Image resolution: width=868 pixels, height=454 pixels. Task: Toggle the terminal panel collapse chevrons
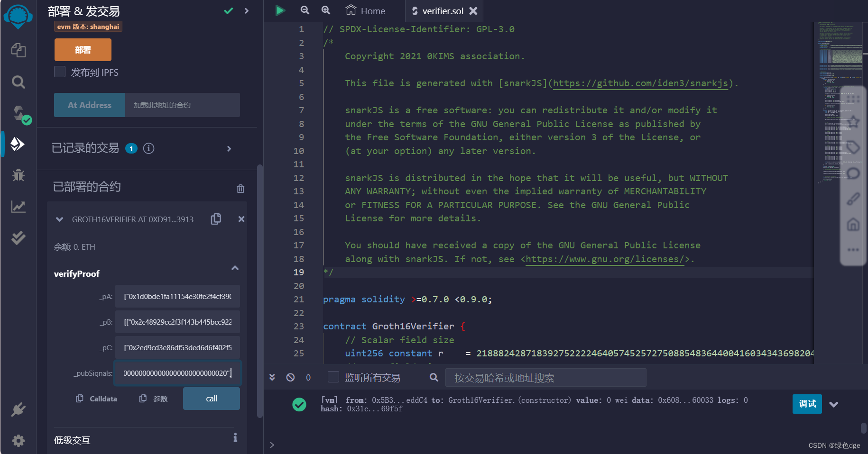[x=272, y=377]
